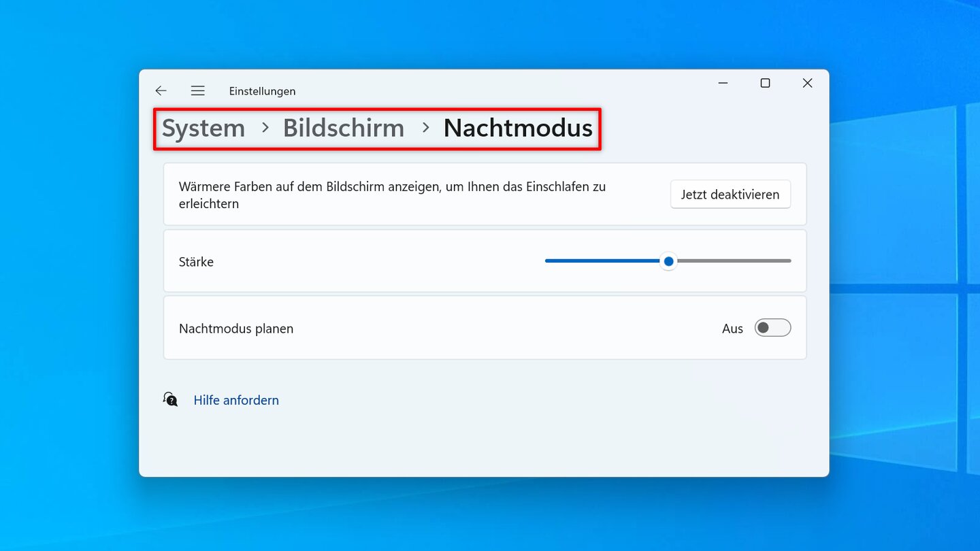Minimize the Einstellungen window
The height and width of the screenshot is (551, 980).
coord(723,83)
